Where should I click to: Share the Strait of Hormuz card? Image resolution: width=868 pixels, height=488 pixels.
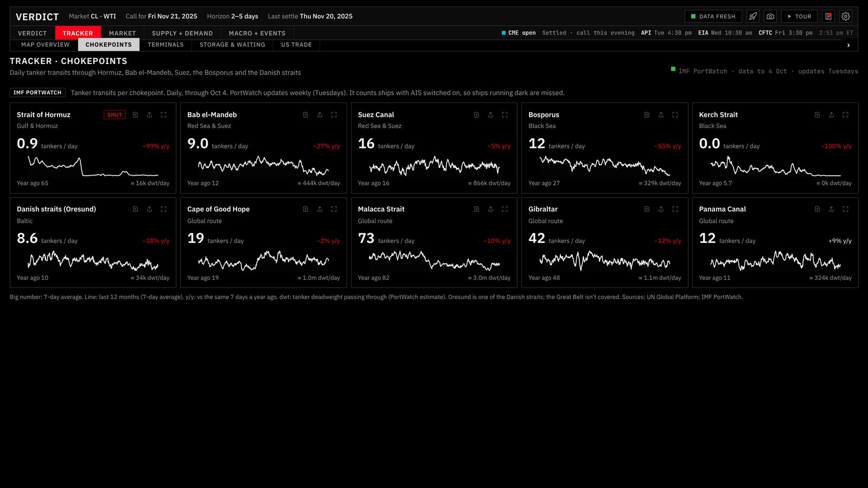[x=149, y=115]
